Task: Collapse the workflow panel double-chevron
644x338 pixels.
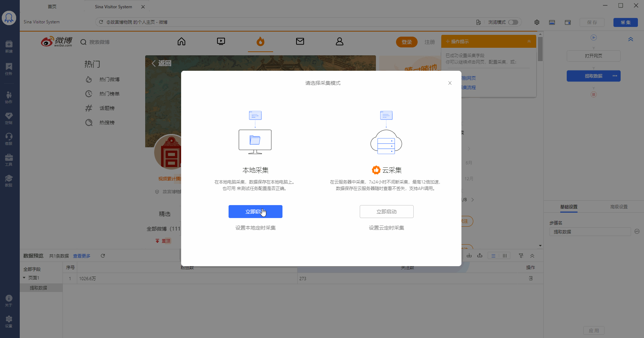Action: pos(631,39)
